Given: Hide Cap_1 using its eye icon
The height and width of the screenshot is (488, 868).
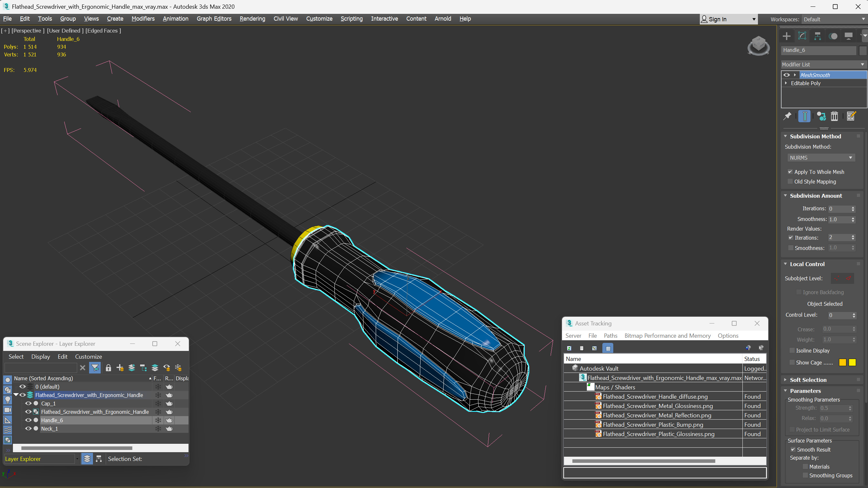Looking at the screenshot, I should click(28, 403).
